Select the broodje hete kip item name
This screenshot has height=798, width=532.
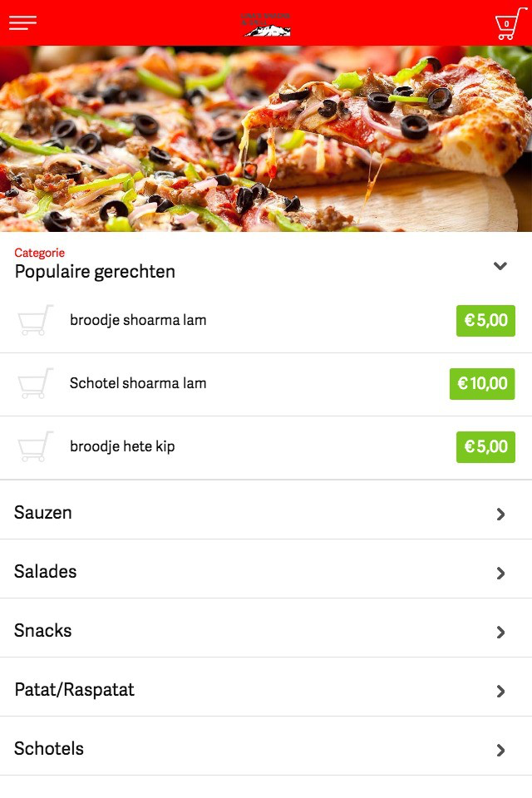(122, 446)
